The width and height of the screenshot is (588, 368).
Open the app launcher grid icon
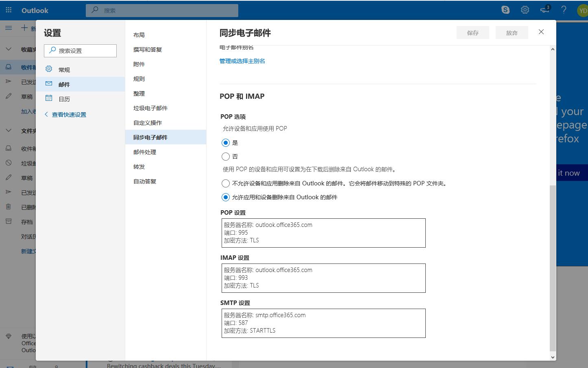8,9
